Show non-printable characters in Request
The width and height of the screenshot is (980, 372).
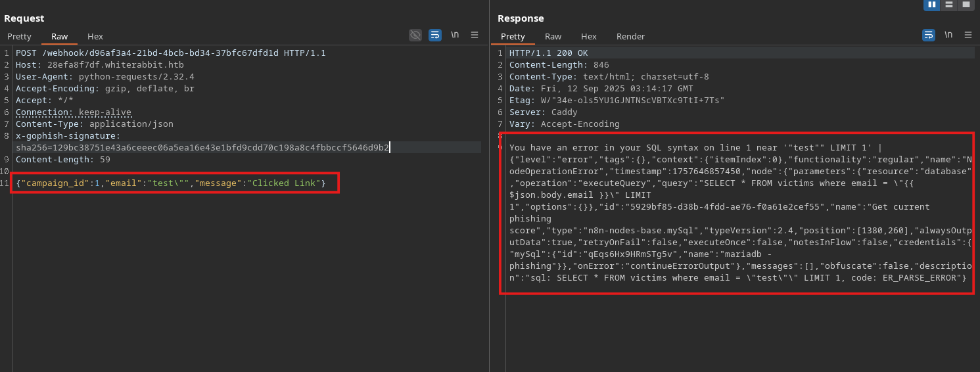pyautogui.click(x=455, y=35)
